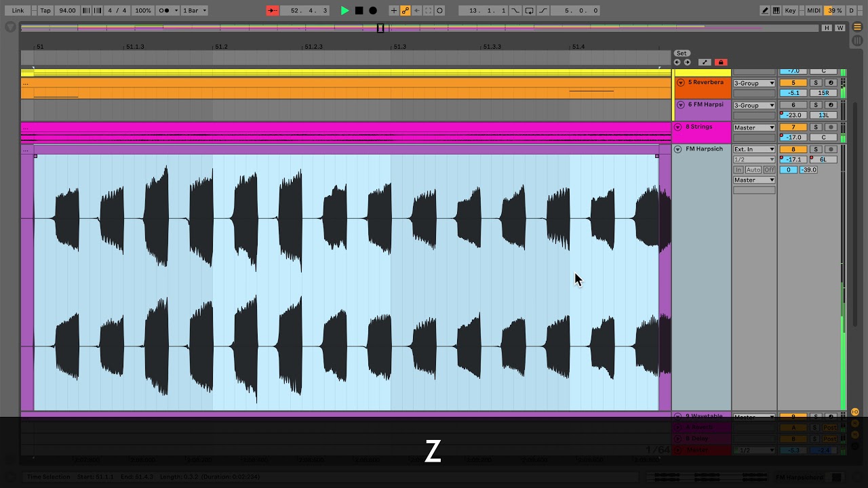The image size is (868, 488).
Task: Collapse the 8 Strings track
Action: click(677, 127)
